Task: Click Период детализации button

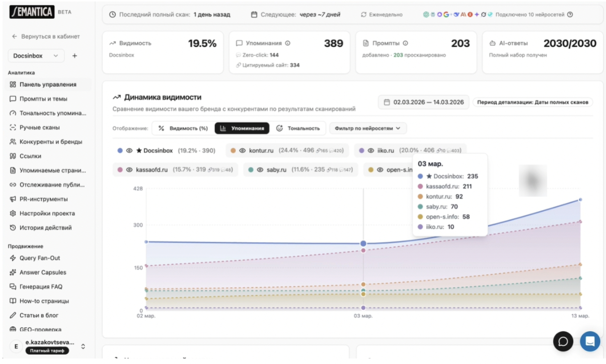Action: click(x=533, y=102)
